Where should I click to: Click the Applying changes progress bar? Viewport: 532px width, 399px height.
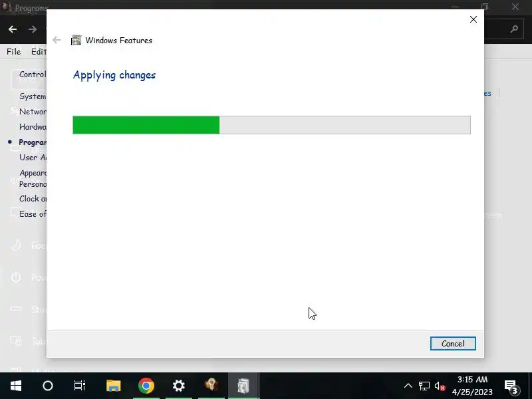coord(271,125)
